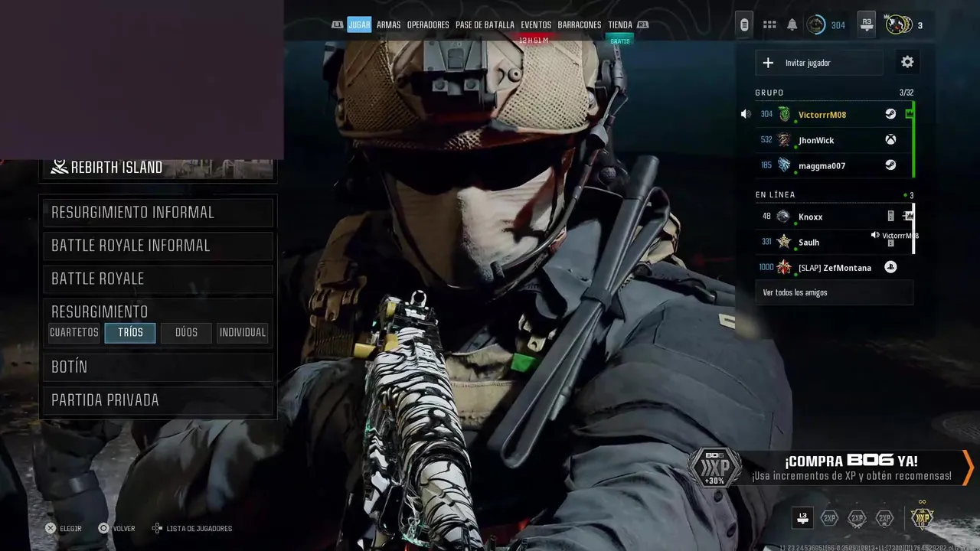Open the EVENTOS tab
This screenshot has width=980, height=551.
pos(536,25)
